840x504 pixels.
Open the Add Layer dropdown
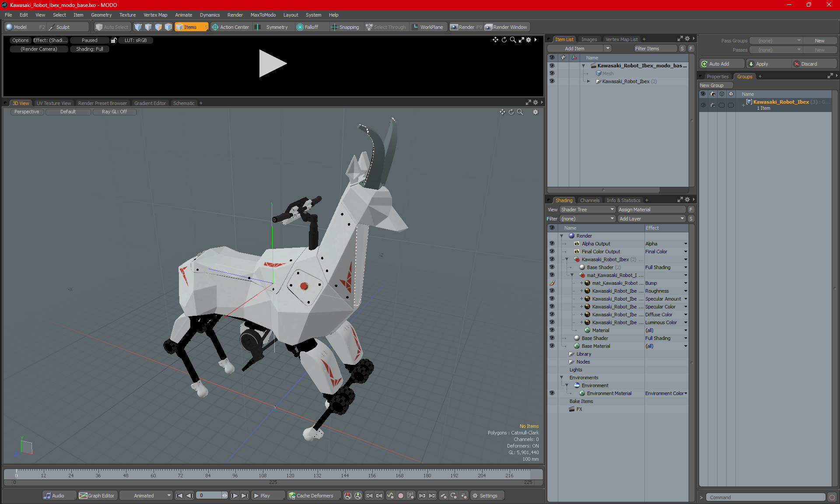pos(651,219)
